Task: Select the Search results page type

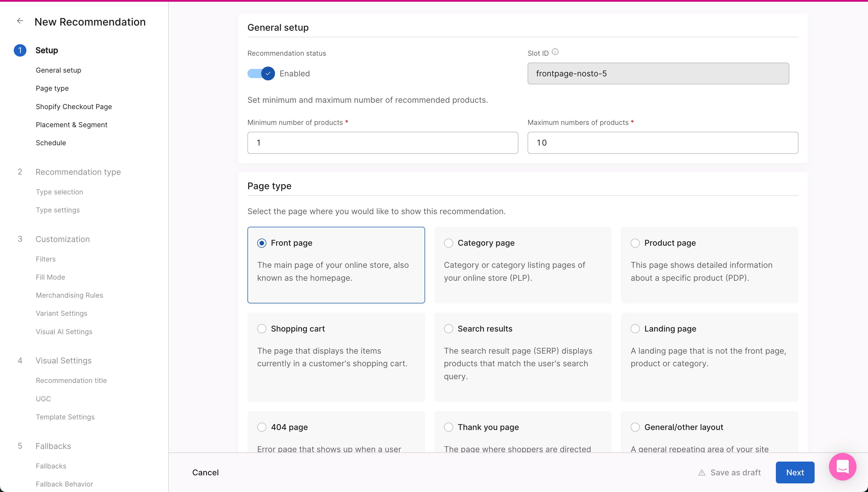Action: 448,328
